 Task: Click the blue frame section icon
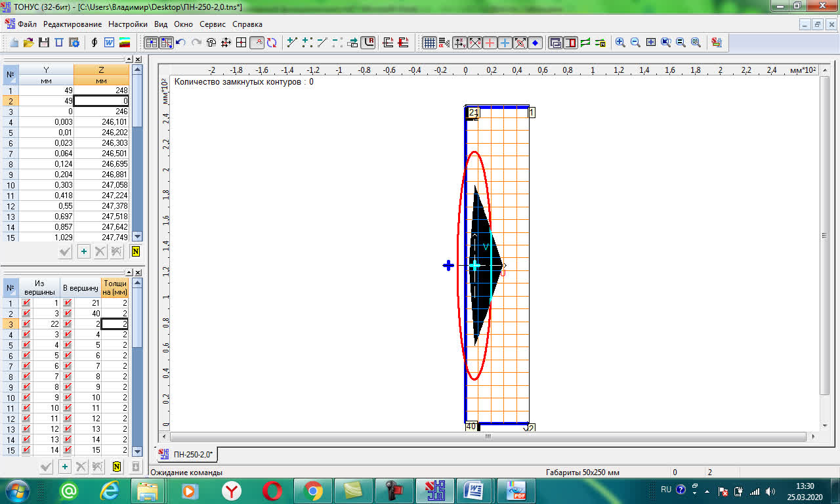coord(59,43)
